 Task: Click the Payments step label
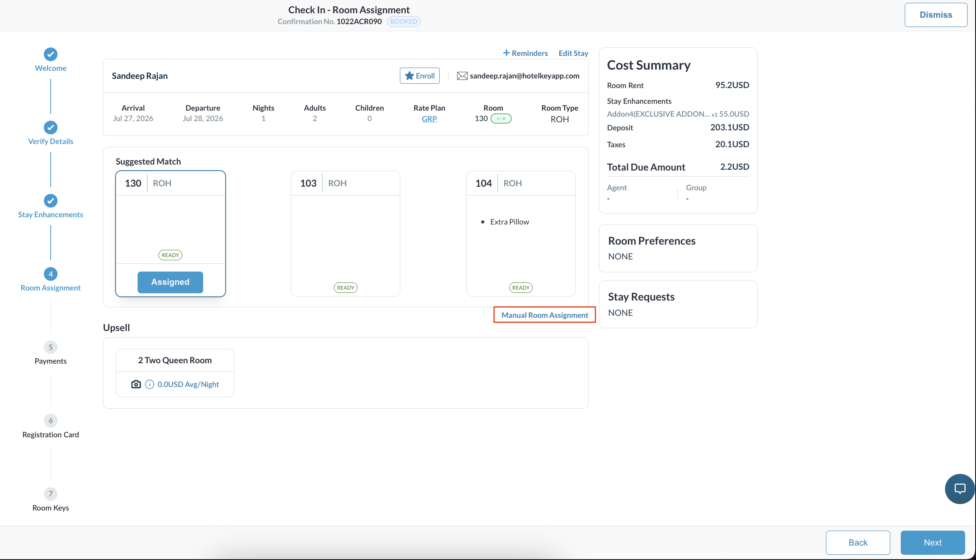click(x=51, y=361)
